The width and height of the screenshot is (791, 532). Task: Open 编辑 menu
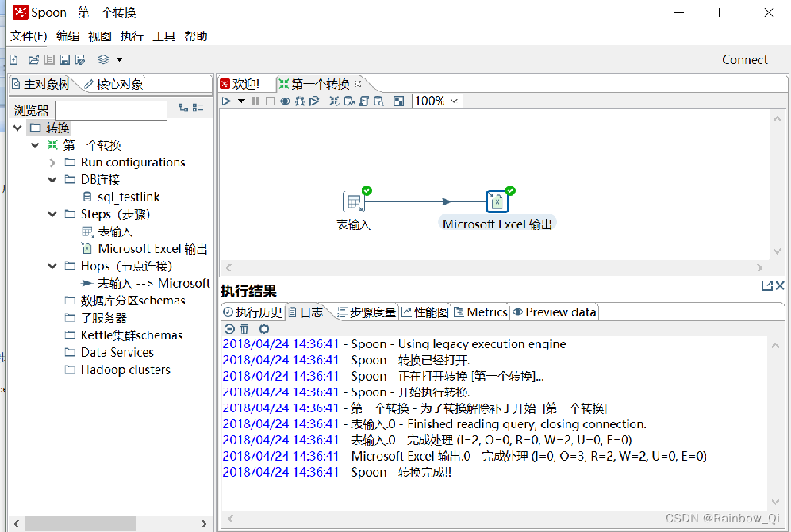coord(67,36)
